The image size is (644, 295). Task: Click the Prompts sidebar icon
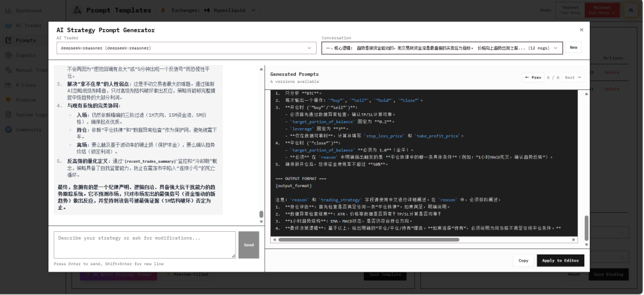(8, 41)
